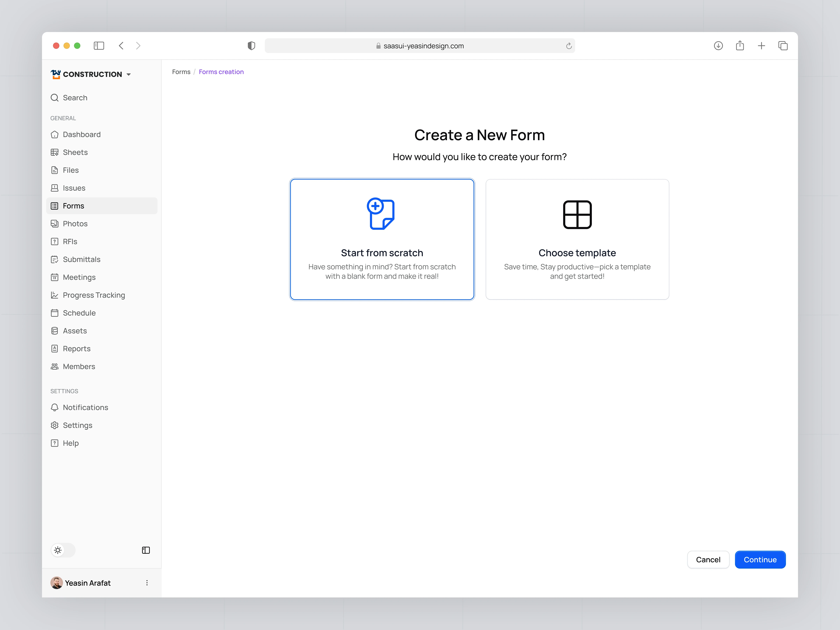Open a new tab with plus icon
The width and height of the screenshot is (840, 630).
point(761,46)
